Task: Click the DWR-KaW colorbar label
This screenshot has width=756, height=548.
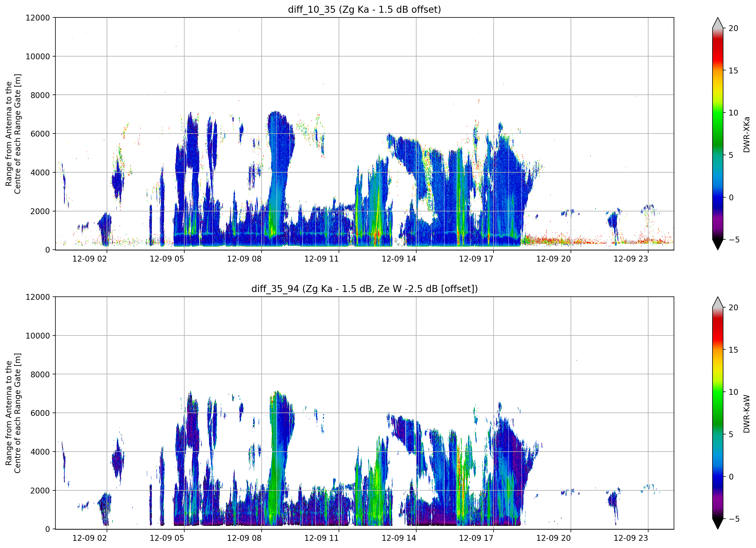Action: pyautogui.click(x=746, y=414)
